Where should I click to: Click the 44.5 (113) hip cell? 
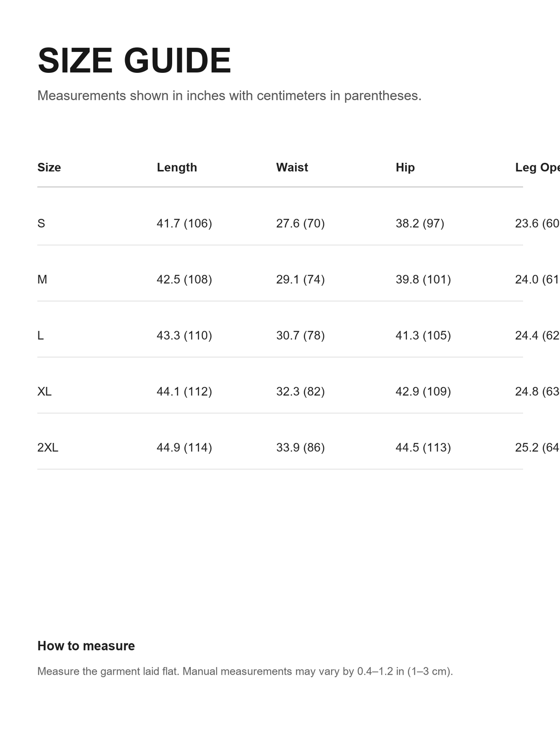click(x=423, y=447)
